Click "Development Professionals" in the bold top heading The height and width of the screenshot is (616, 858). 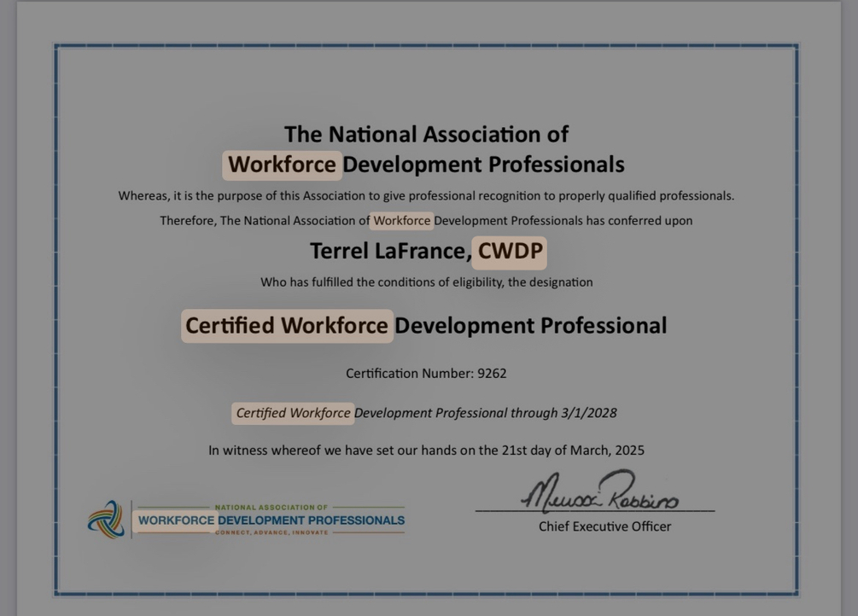click(483, 165)
